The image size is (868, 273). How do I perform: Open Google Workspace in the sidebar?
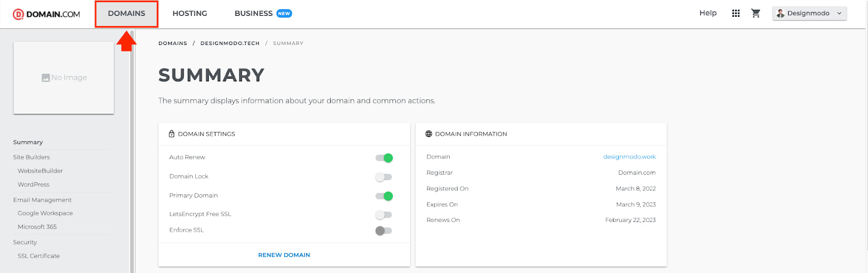[45, 213]
